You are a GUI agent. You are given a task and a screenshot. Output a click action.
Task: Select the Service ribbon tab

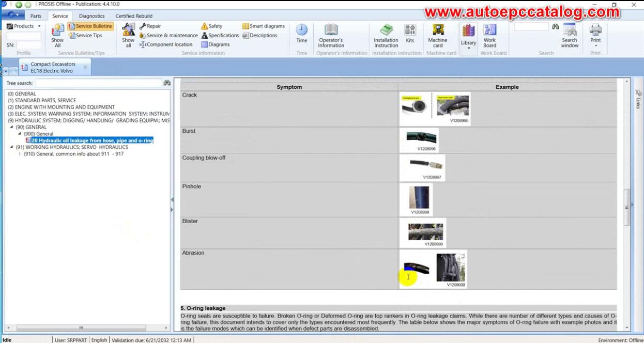[x=60, y=16]
